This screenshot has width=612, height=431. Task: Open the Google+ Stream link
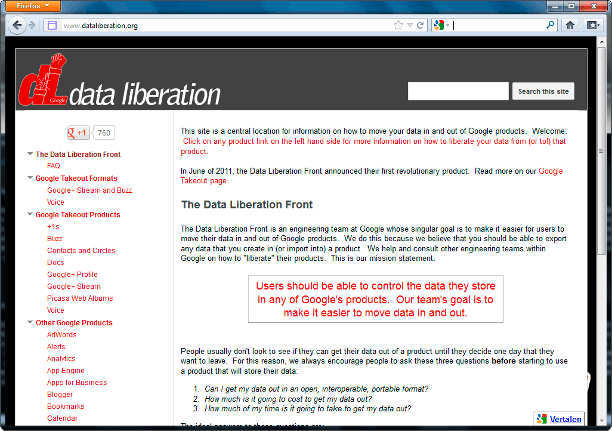pos(74,286)
